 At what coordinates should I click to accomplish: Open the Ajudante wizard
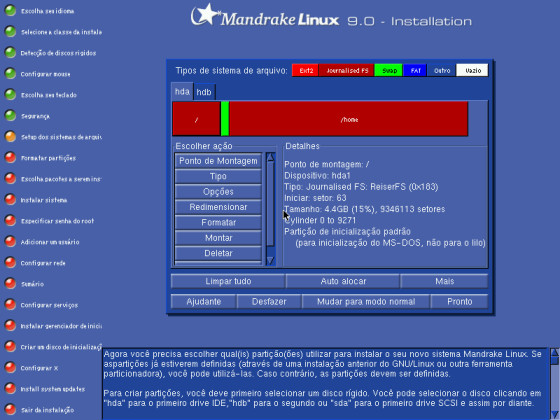(x=204, y=301)
